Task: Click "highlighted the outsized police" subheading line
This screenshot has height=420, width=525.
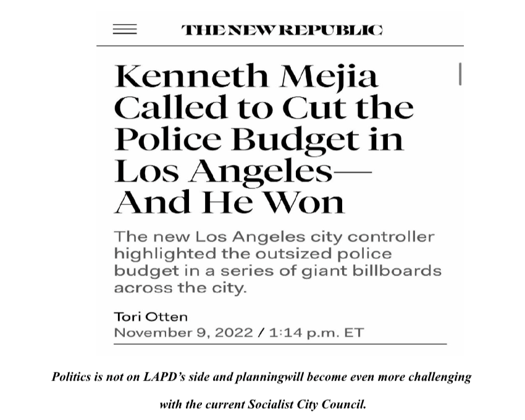Action: (x=253, y=253)
